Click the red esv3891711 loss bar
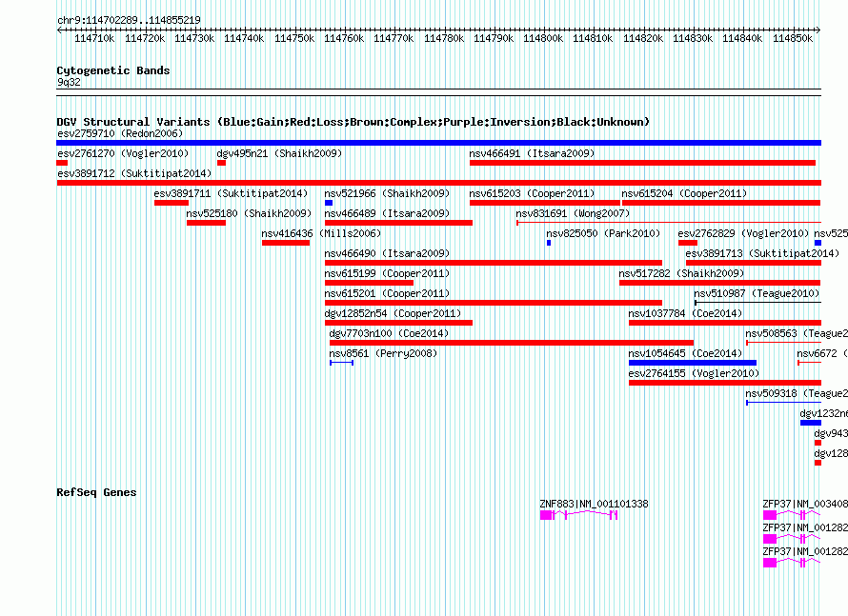This screenshot has height=616, width=848. (172, 203)
